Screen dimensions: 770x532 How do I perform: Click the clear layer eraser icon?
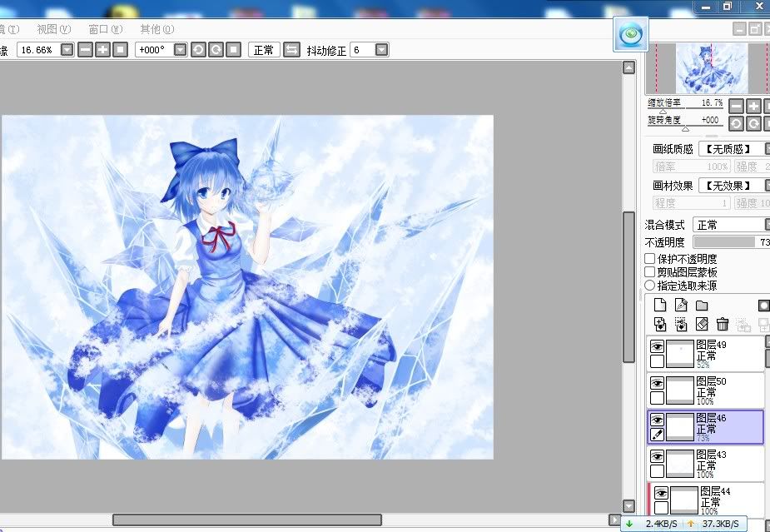tap(702, 324)
